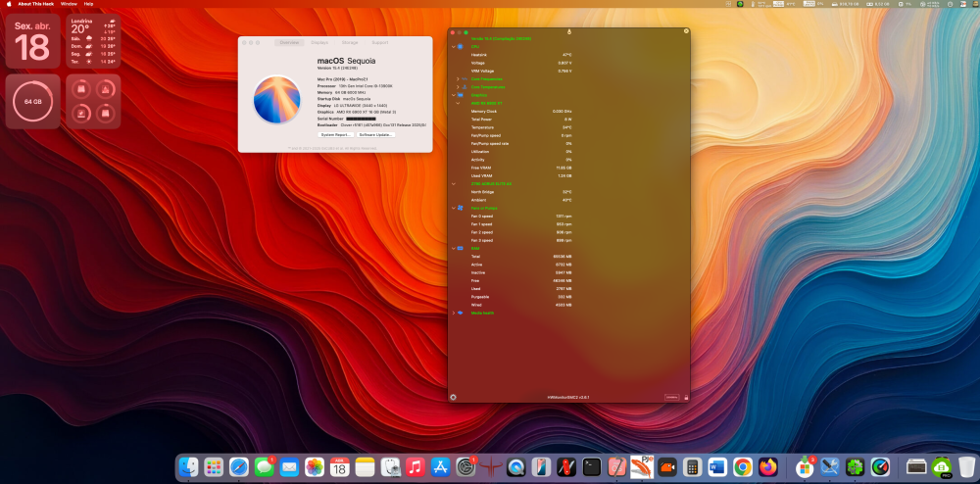Image resolution: width=980 pixels, height=484 pixels.
Task: Collapse the Graphics section
Action: pos(454,95)
